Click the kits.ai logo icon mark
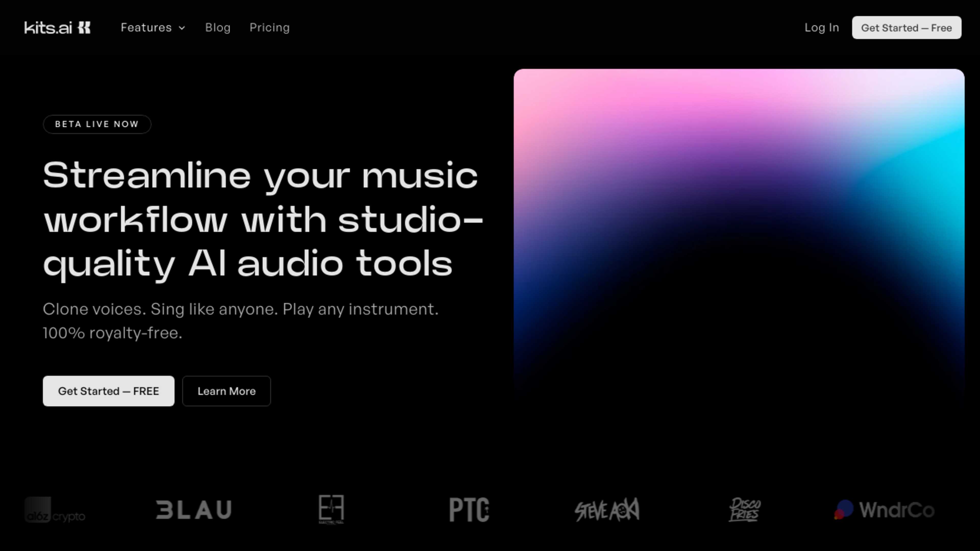 84,28
